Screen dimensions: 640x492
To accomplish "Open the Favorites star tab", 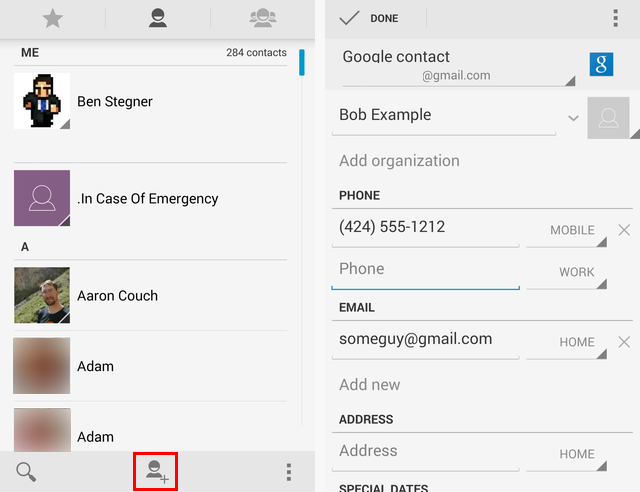I will (x=53, y=19).
